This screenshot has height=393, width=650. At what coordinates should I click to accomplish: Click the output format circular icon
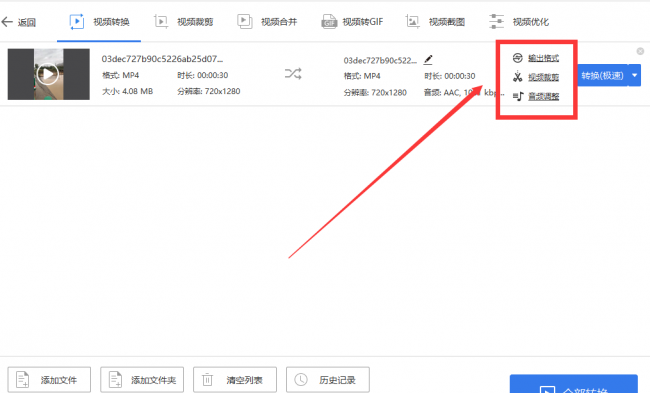click(x=517, y=58)
